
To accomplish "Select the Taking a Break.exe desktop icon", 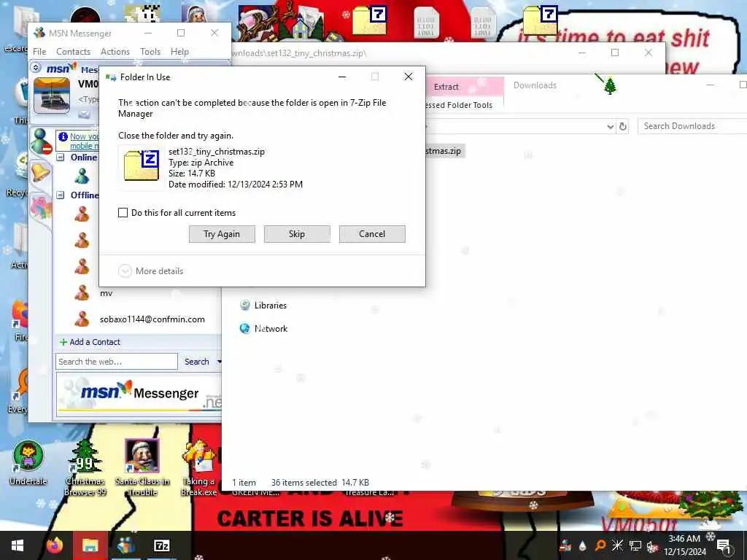I will pyautogui.click(x=198, y=467).
